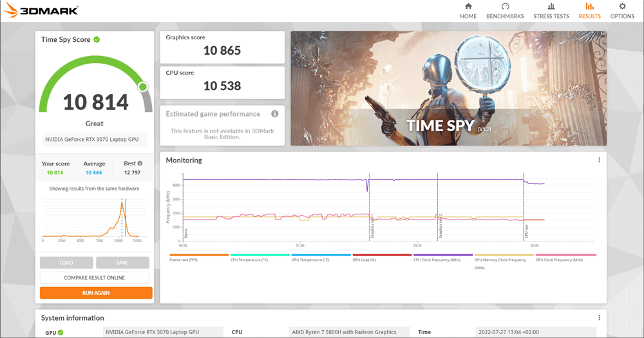This screenshot has width=644, height=338.
Task: Click the Results chart icon
Action: (x=589, y=6)
